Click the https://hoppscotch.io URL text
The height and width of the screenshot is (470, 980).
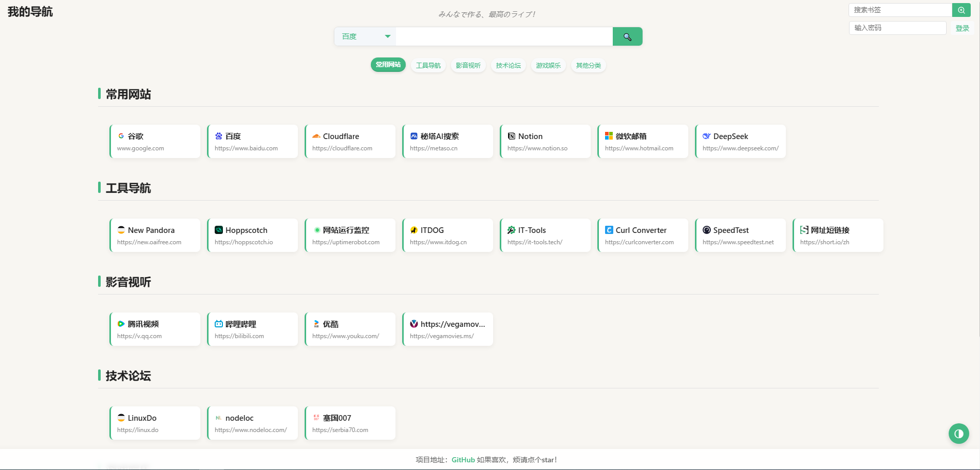(244, 242)
